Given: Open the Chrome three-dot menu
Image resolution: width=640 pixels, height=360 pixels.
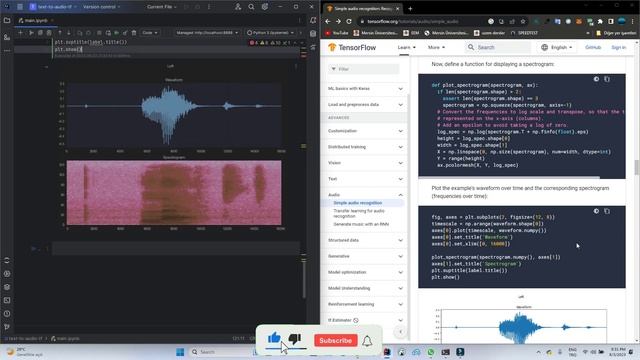Looking at the screenshot, I should tap(633, 21).
